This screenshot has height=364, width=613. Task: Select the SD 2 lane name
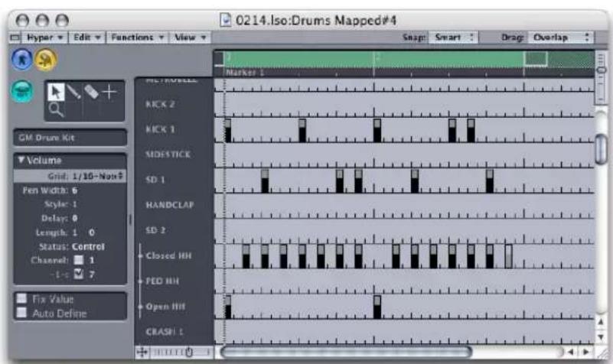[155, 230]
